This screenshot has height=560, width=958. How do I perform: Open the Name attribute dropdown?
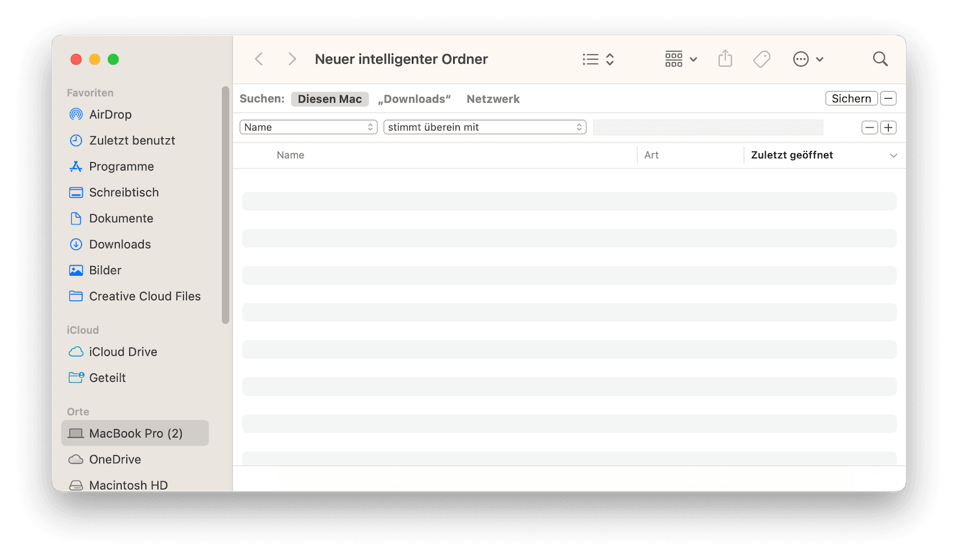pos(308,127)
